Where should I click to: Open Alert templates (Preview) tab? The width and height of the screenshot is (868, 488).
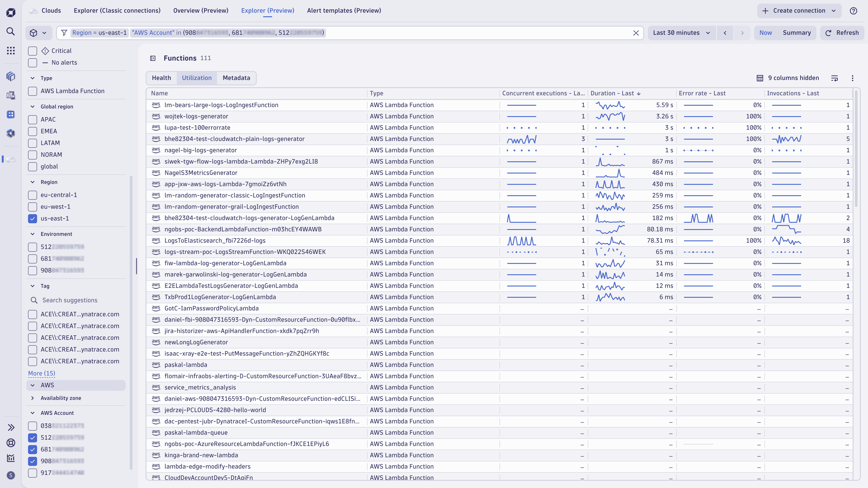[344, 10]
